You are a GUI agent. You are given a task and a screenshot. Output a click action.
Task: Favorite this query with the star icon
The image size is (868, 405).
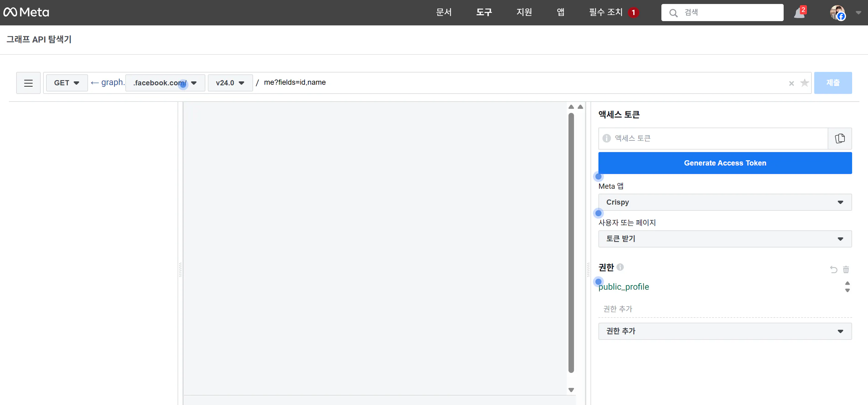[x=804, y=83]
